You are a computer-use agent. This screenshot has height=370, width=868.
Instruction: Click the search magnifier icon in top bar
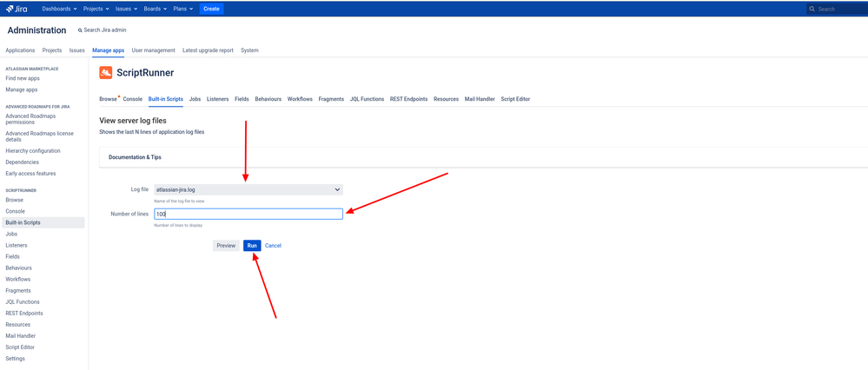click(x=812, y=9)
